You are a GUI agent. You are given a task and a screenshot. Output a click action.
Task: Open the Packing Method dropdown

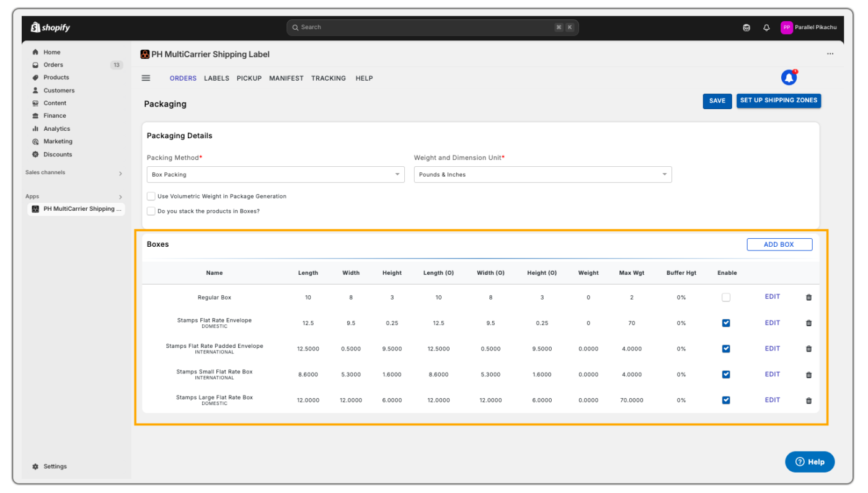tap(275, 174)
